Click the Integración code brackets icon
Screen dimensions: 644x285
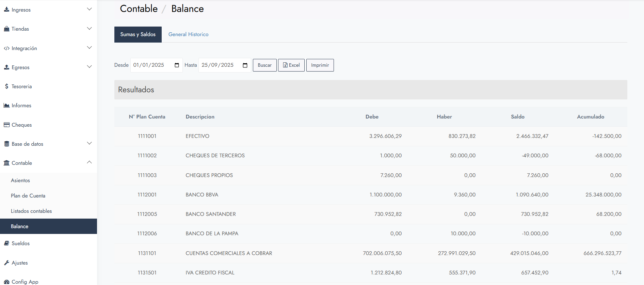[x=6, y=48]
